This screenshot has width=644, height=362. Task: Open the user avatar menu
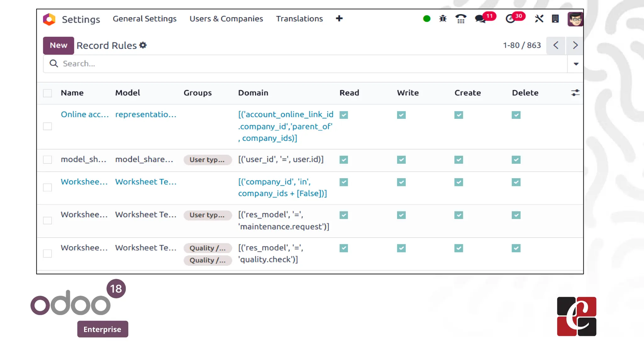click(575, 19)
